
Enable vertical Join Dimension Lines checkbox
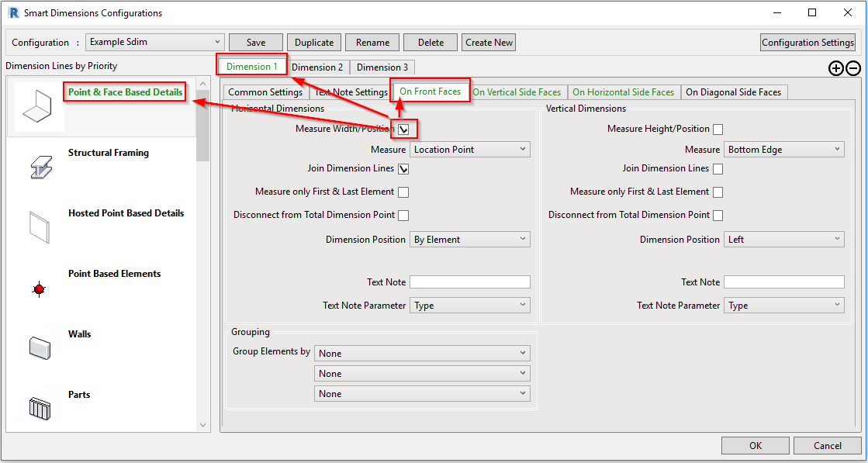(x=718, y=169)
